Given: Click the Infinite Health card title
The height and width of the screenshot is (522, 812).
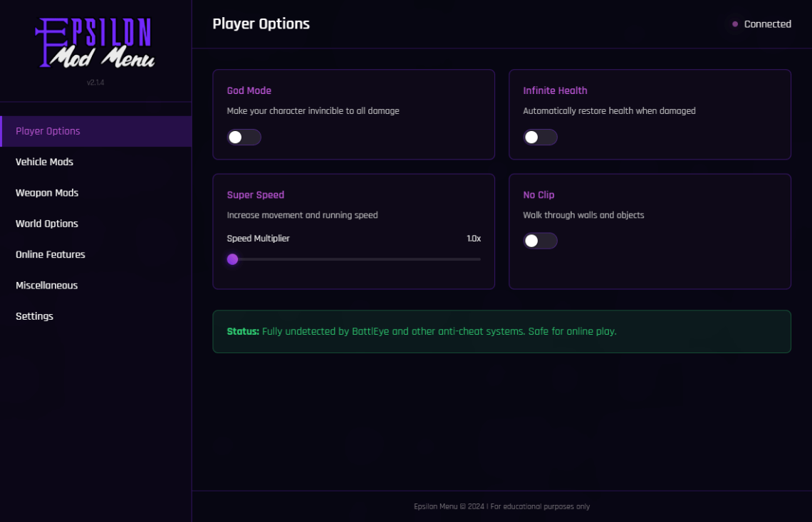Looking at the screenshot, I should click(555, 90).
